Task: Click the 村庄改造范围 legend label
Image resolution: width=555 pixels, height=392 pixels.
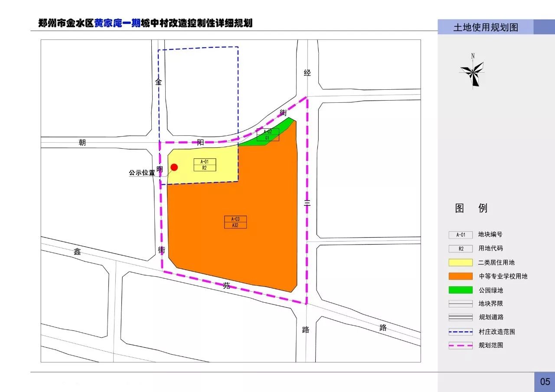Action: pyautogui.click(x=496, y=332)
